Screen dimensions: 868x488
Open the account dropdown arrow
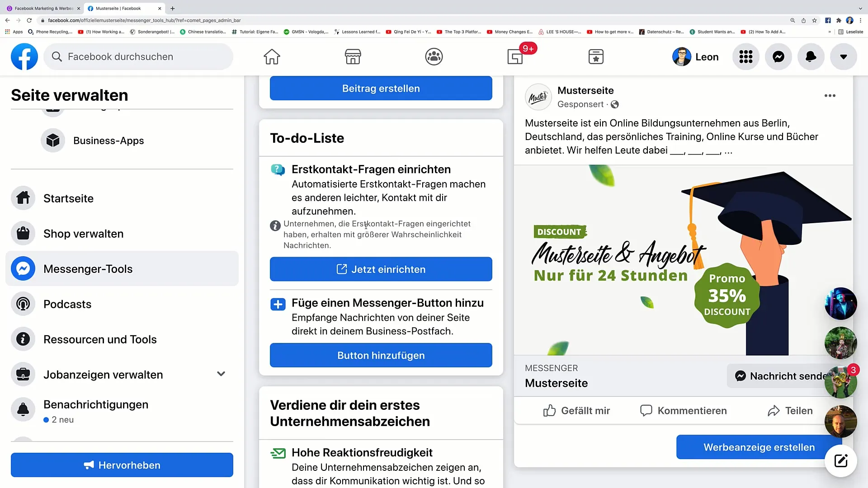point(844,56)
